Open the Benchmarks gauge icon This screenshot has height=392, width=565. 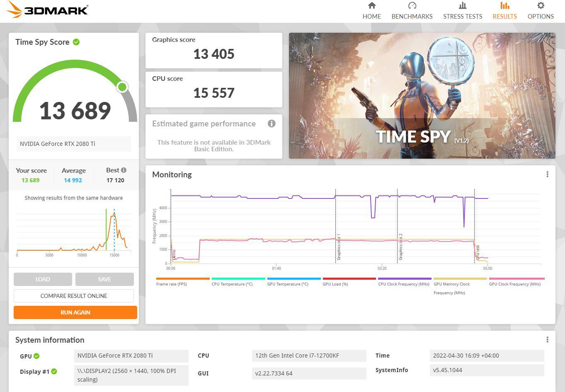point(412,6)
